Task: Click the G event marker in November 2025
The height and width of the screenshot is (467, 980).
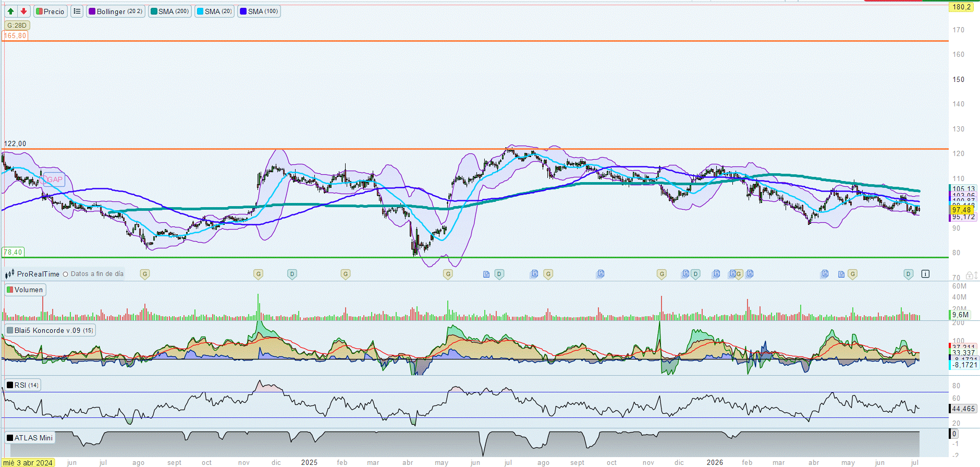Action: point(661,274)
